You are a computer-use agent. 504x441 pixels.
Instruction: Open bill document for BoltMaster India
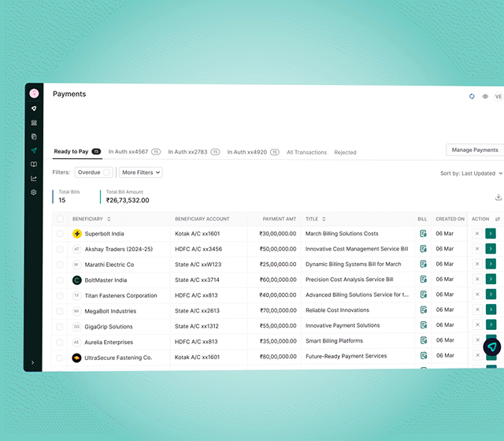pyautogui.click(x=424, y=279)
